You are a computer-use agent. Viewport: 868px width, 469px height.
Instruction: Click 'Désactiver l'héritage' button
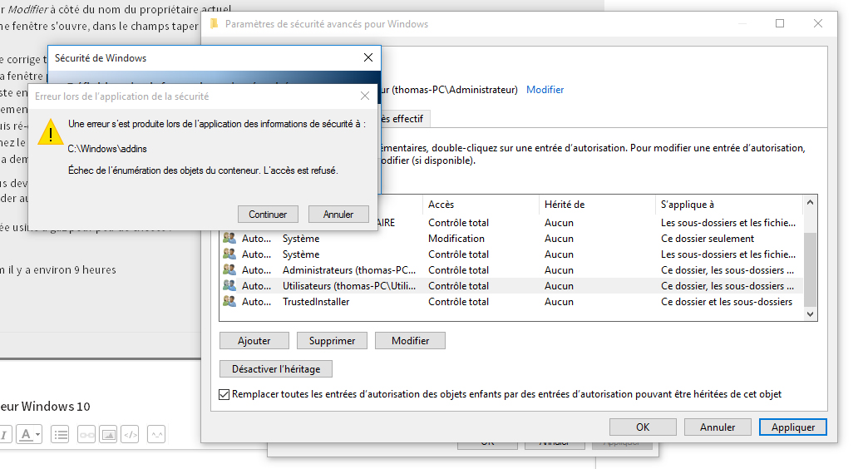[276, 368]
